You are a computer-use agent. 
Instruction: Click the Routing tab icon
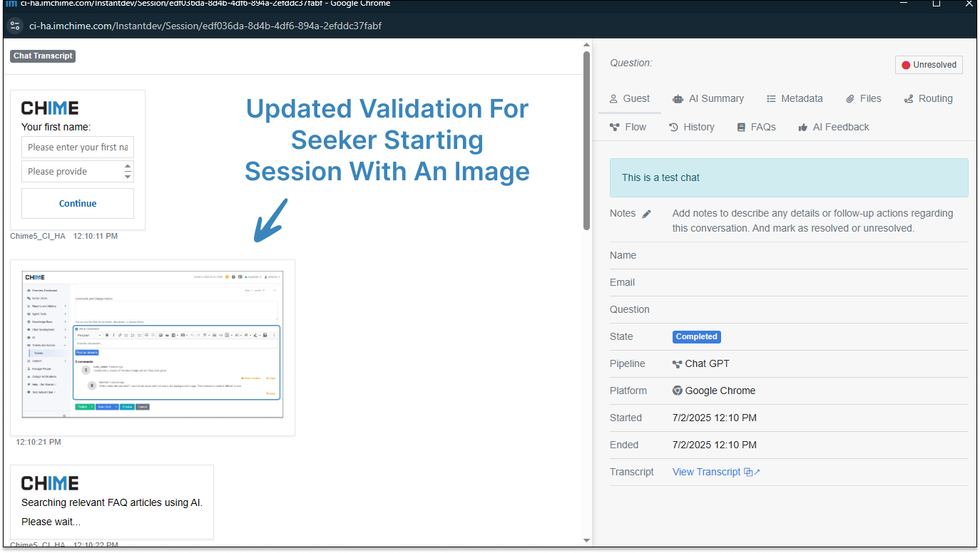click(908, 99)
